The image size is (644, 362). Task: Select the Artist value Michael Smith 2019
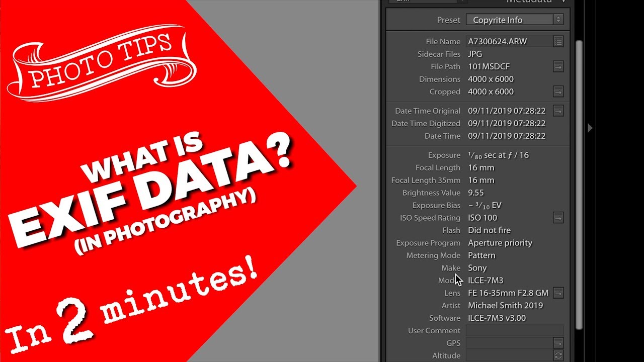(x=505, y=305)
